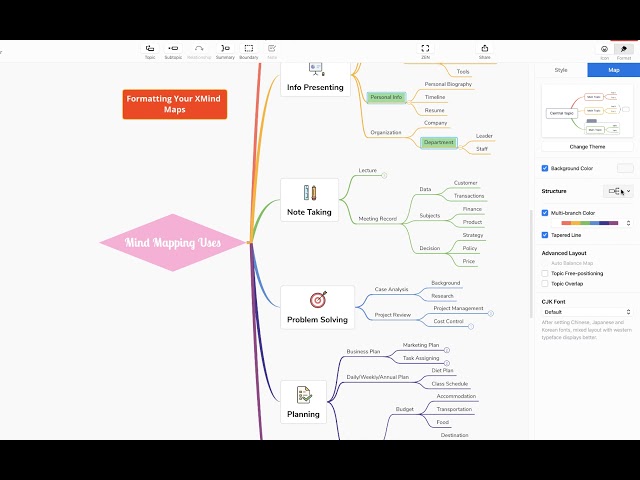This screenshot has width=640, height=480.
Task: Select the Transactions subtopic
Action: (x=469, y=196)
